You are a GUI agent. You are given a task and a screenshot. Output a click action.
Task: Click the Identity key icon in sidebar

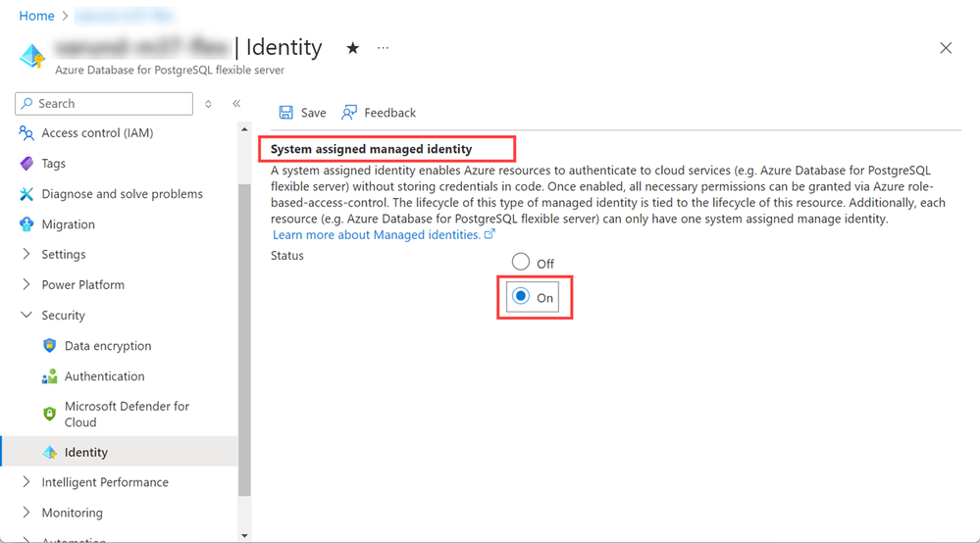[49, 453]
